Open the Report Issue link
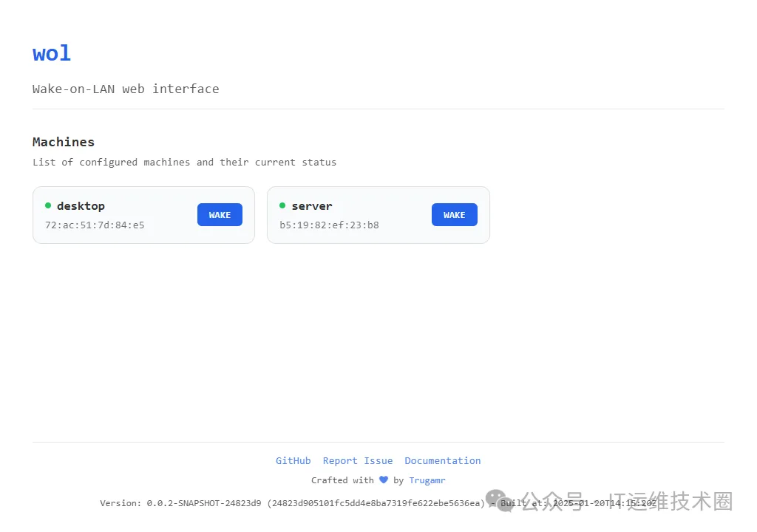The width and height of the screenshot is (757, 532). coord(358,460)
